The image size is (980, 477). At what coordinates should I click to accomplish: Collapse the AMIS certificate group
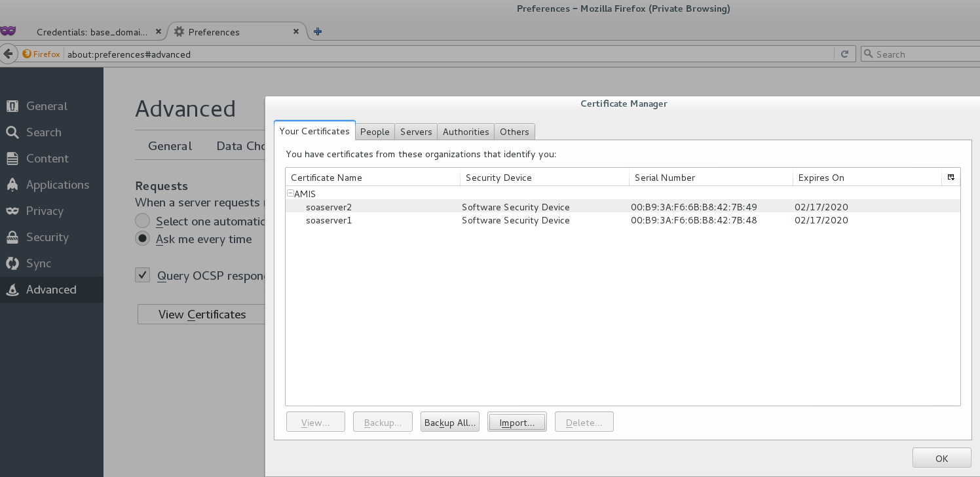[x=290, y=193]
